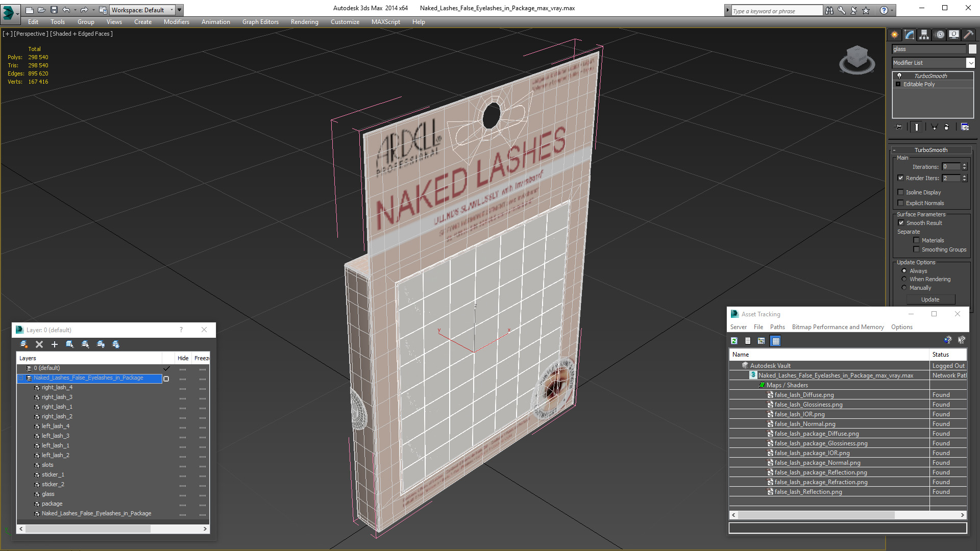Click Hide/Unhide All Layers icon
This screenshot has width=980, height=551.
coord(101,344)
